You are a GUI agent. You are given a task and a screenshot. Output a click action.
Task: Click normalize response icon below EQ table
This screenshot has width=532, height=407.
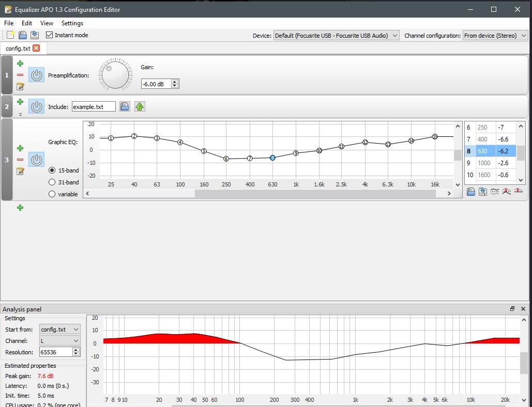coord(507,192)
